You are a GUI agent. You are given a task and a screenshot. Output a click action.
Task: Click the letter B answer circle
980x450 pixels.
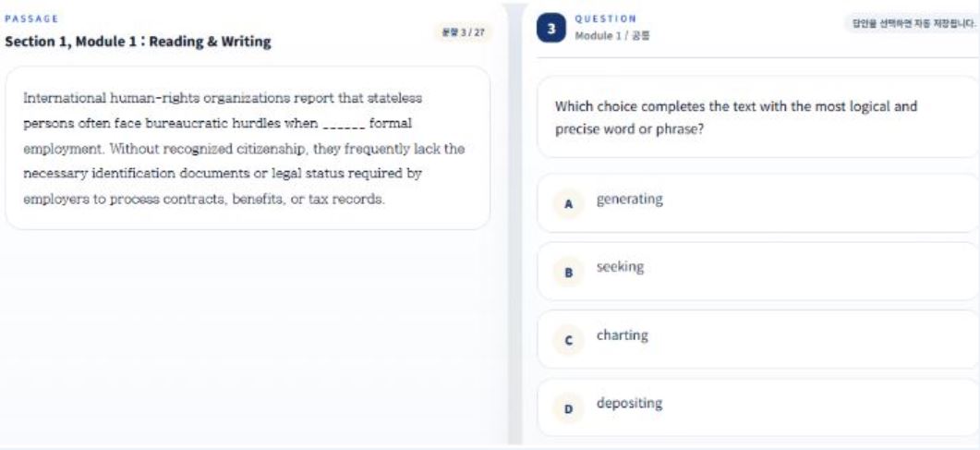coord(569,273)
